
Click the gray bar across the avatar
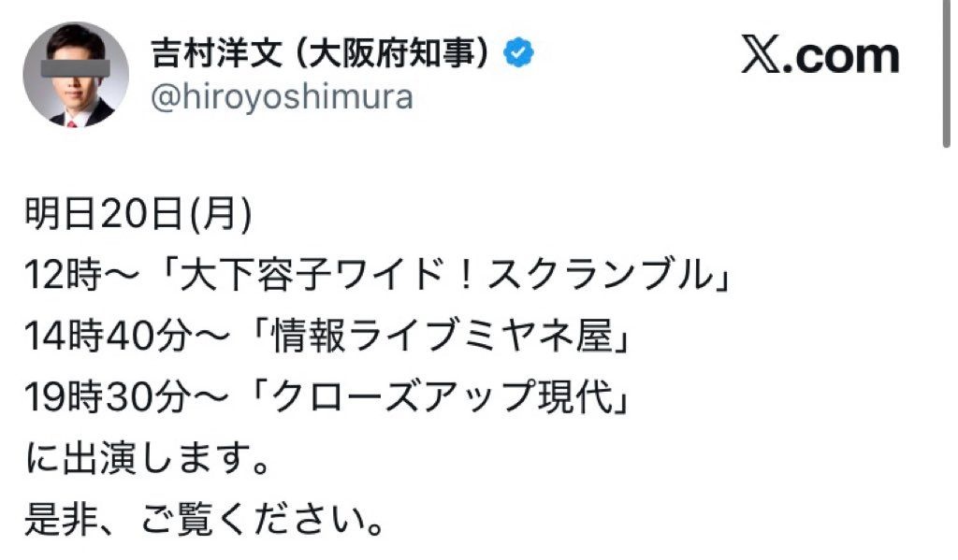pos(75,67)
